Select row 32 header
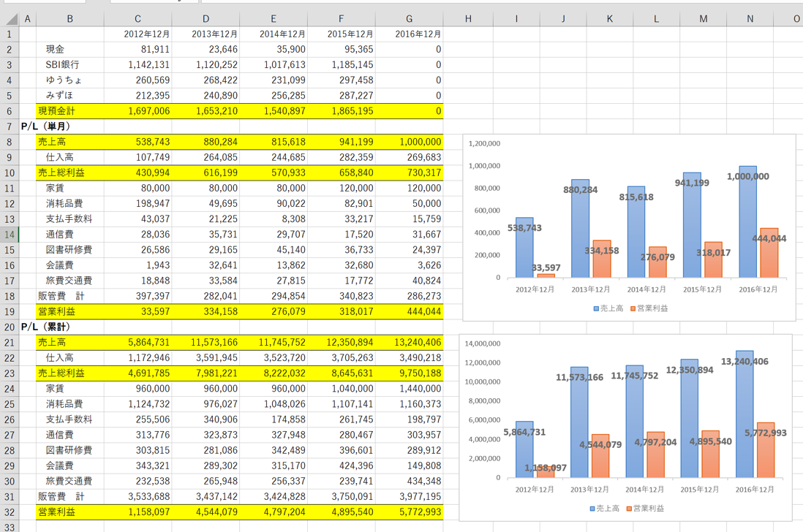803x532 pixels. pyautogui.click(x=10, y=512)
